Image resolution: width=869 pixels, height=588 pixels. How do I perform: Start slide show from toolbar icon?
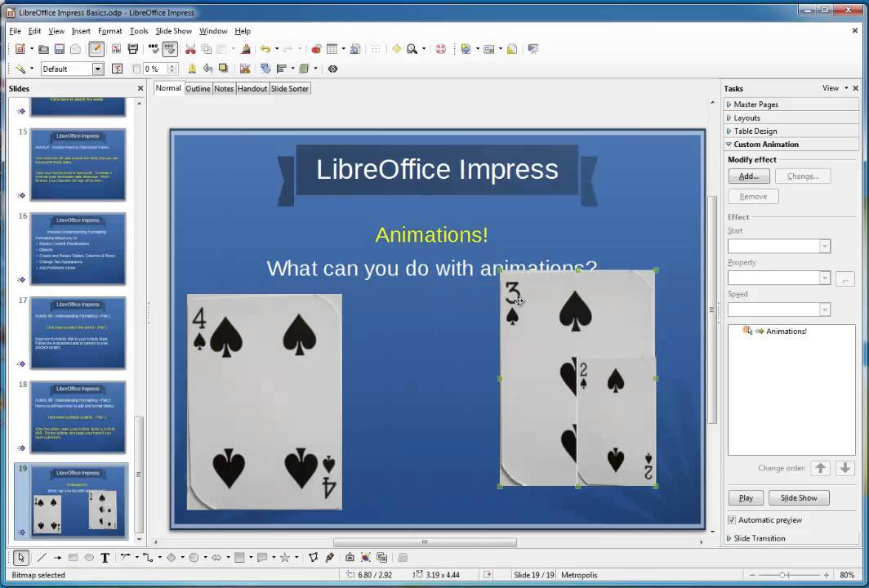point(533,49)
